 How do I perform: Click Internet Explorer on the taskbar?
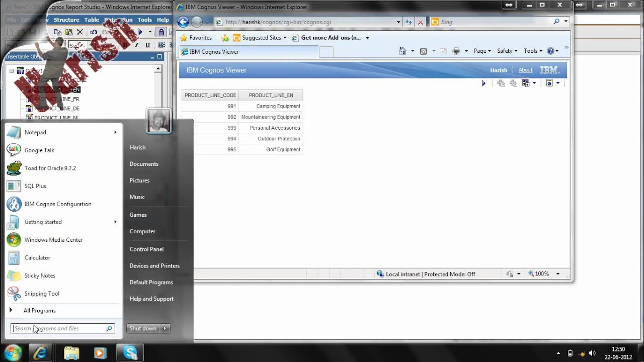pos(41,352)
